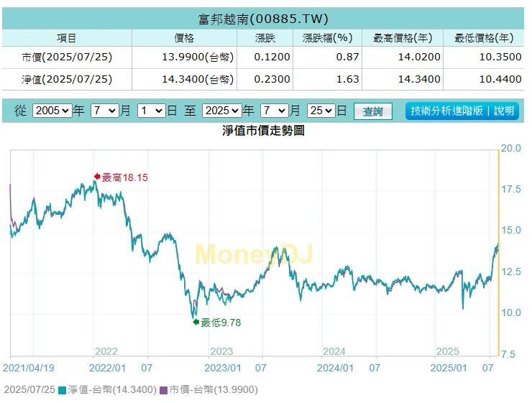The height and width of the screenshot is (403, 532).
Task: Click the 淨值-台幣(14.3400) legend text
Action: (112, 390)
